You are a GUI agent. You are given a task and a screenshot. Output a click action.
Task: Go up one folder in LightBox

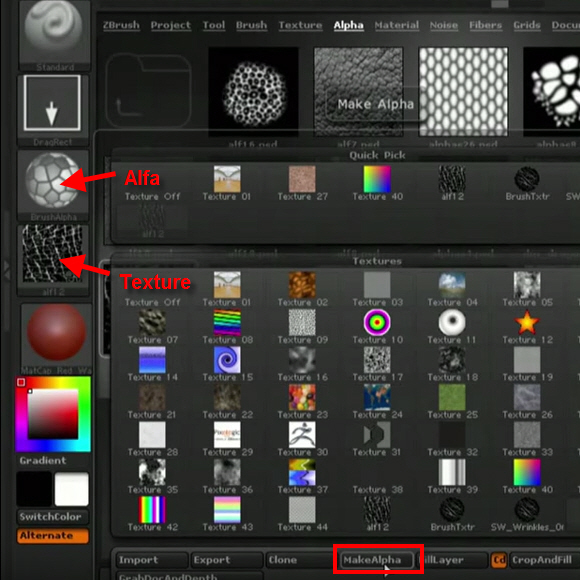pyautogui.click(x=148, y=91)
